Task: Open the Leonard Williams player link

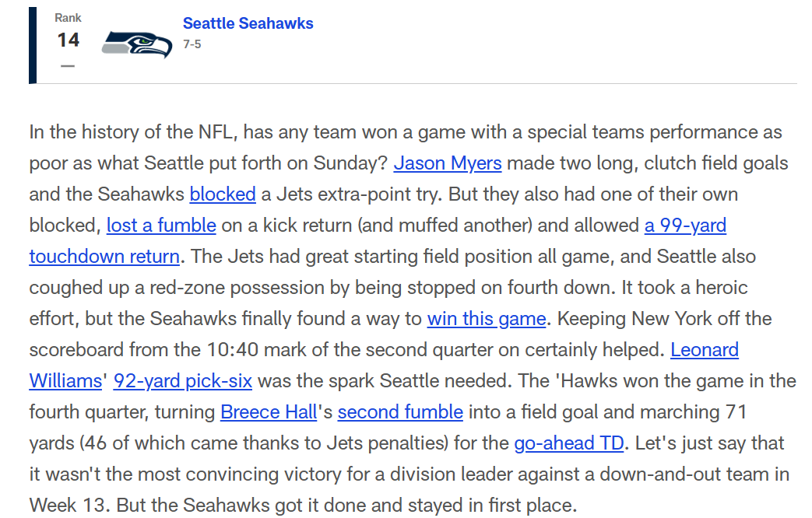Action: 705,350
